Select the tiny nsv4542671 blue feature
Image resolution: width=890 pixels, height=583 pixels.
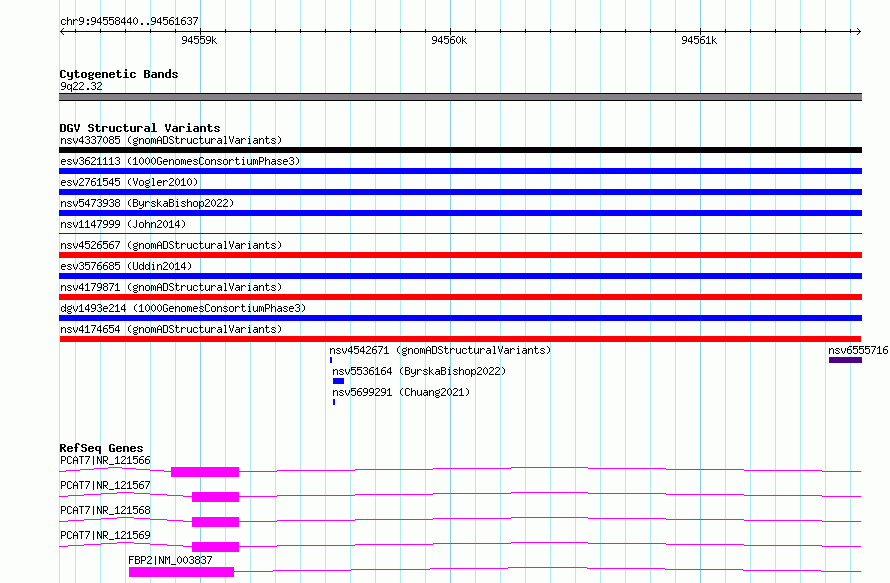(331, 360)
